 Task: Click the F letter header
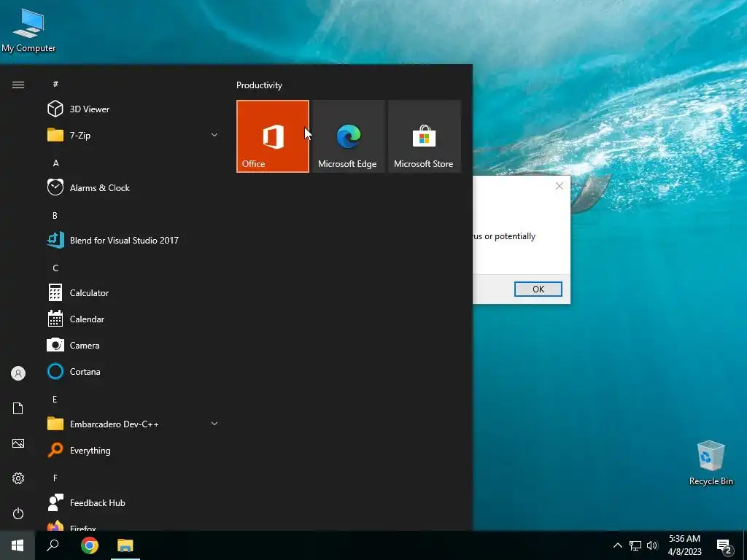tap(55, 478)
